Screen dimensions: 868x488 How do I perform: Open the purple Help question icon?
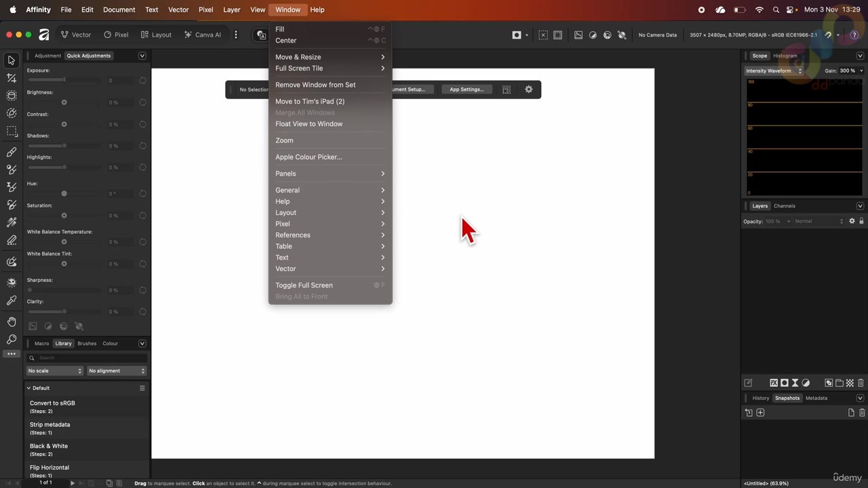854,35
